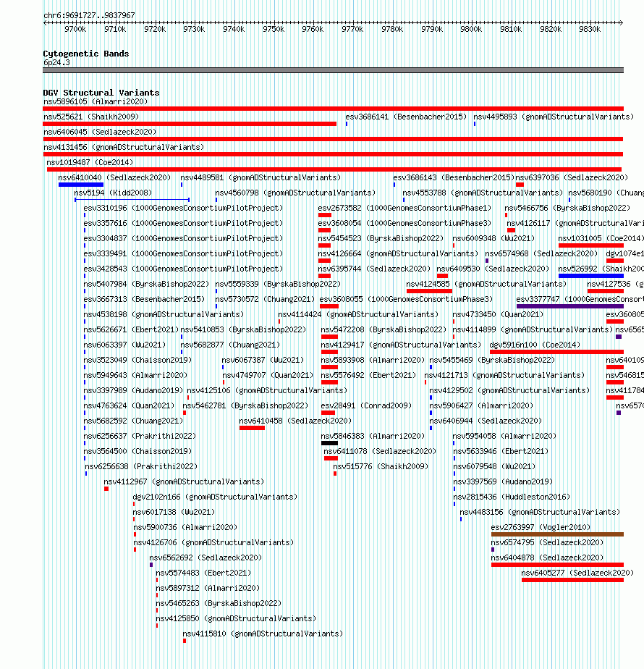
Task: Click the Cytogenetic Bands track title
Action: (85, 54)
